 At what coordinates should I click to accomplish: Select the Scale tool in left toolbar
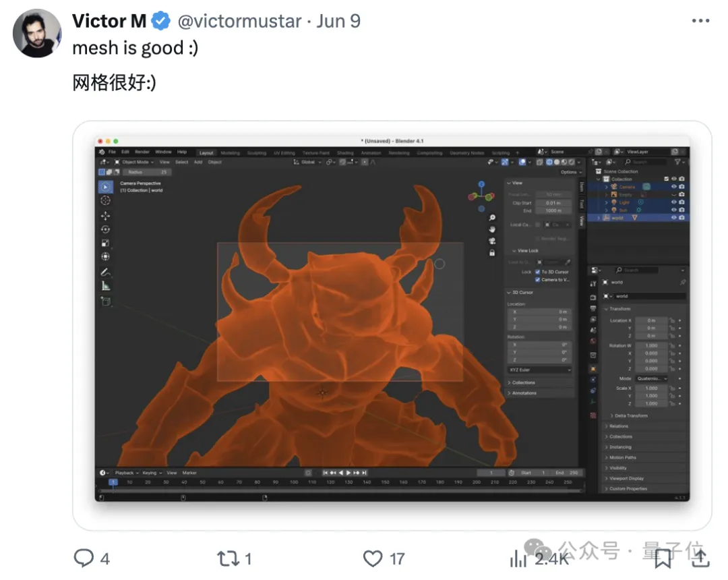pos(106,243)
